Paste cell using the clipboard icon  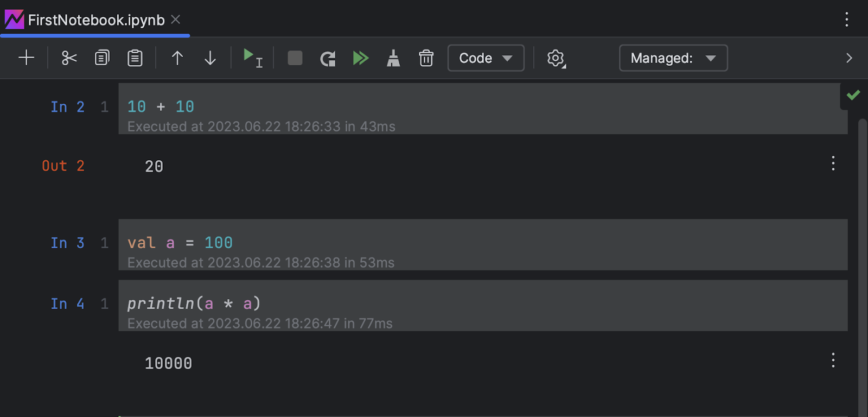point(135,58)
